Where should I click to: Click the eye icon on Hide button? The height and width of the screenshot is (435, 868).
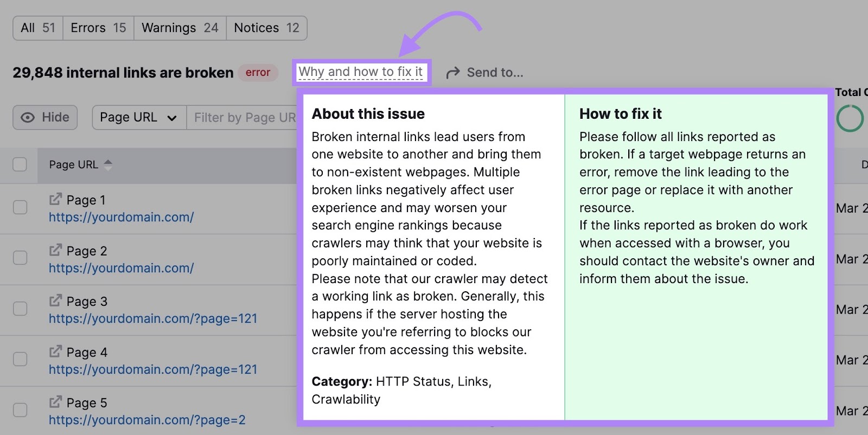point(28,117)
